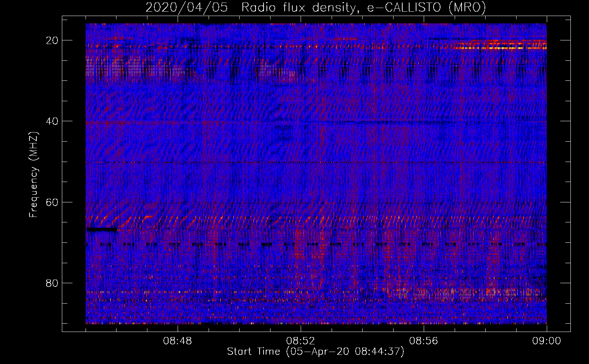Click the black horizontal bar near 67 MHz
The image size is (589, 364).
tap(102, 230)
